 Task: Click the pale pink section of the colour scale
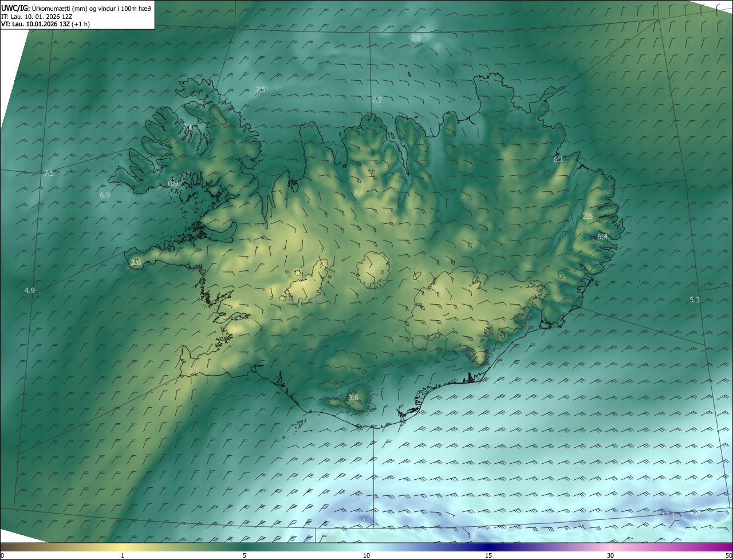(610, 547)
